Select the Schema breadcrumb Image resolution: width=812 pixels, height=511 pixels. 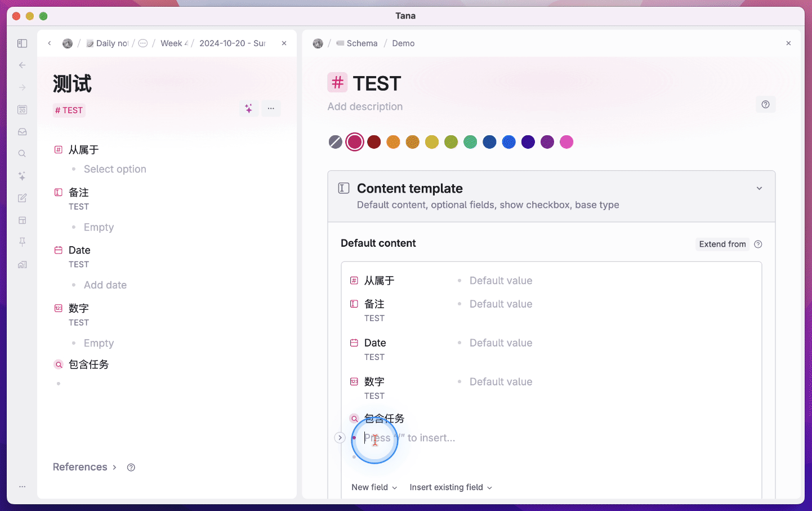tap(362, 43)
